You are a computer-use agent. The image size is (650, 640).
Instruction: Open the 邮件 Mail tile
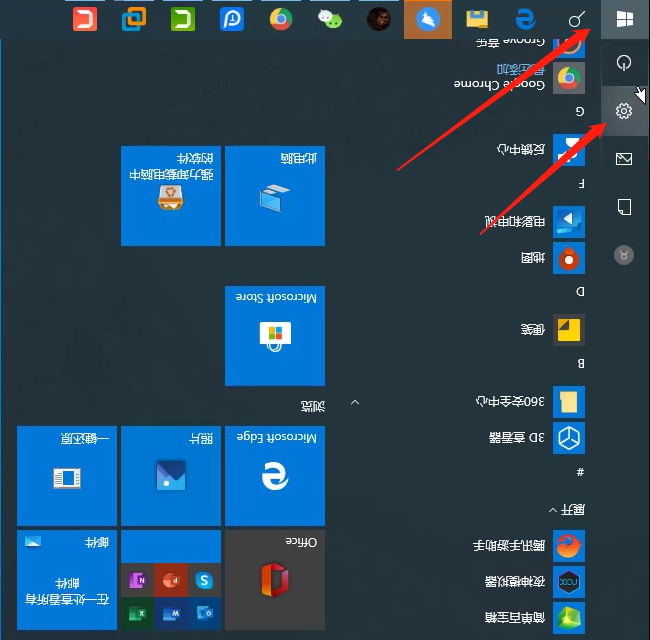(x=67, y=580)
